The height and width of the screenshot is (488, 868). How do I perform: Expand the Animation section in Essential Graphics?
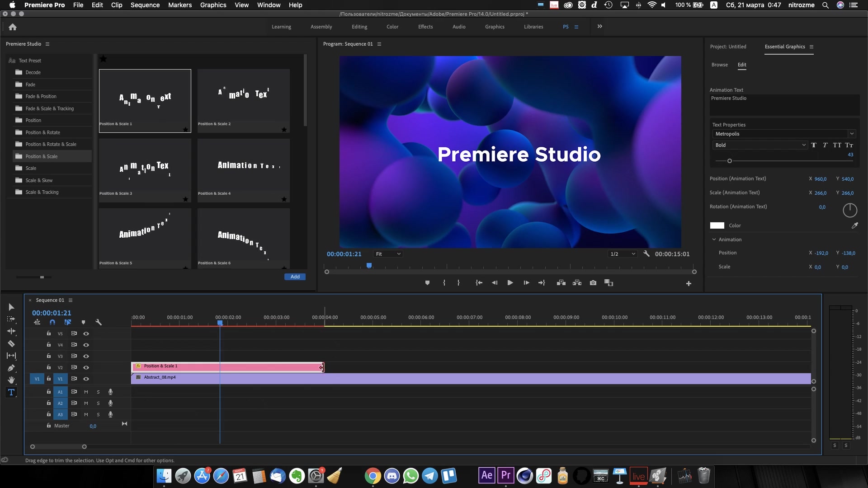[x=714, y=239]
